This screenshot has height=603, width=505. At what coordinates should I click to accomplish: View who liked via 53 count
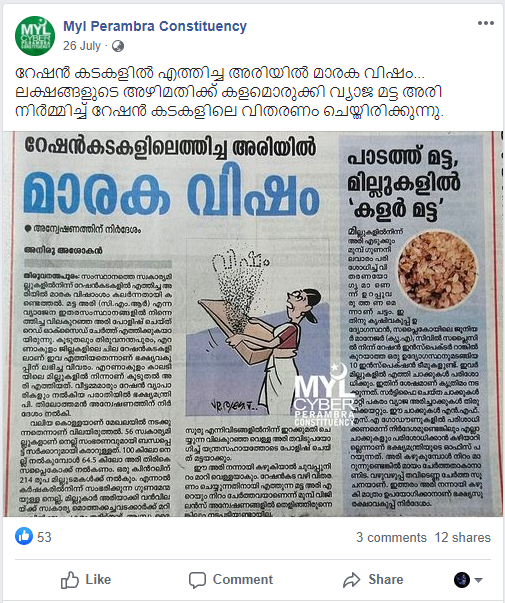pos(44,537)
